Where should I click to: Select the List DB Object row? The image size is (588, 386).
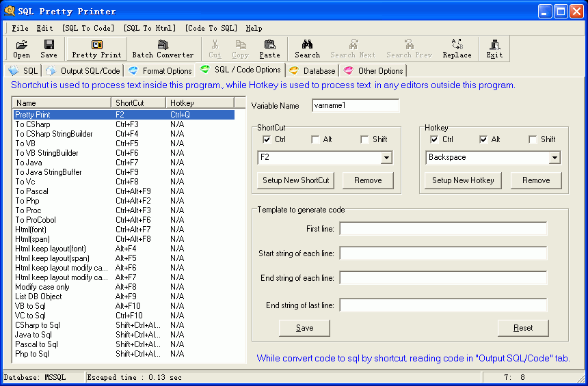(x=124, y=297)
